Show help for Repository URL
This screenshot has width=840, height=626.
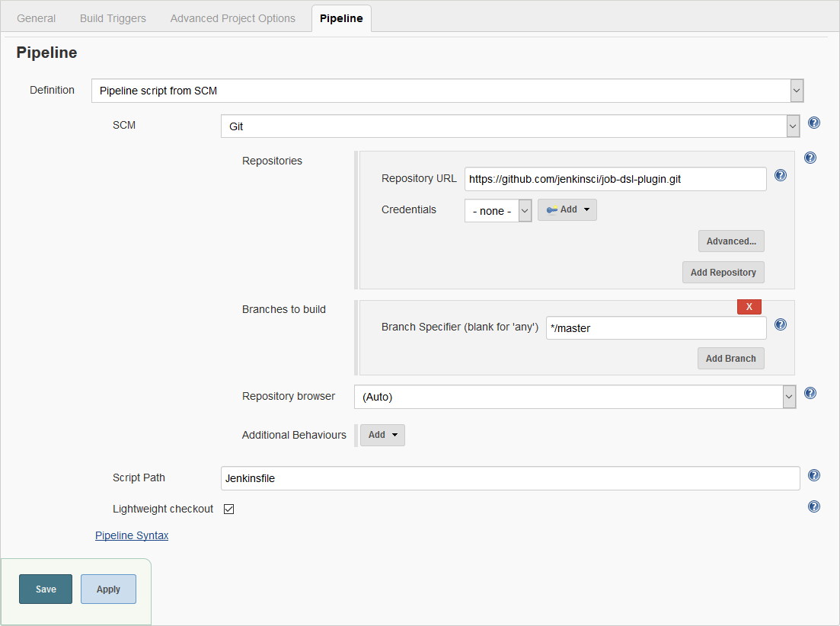[780, 175]
